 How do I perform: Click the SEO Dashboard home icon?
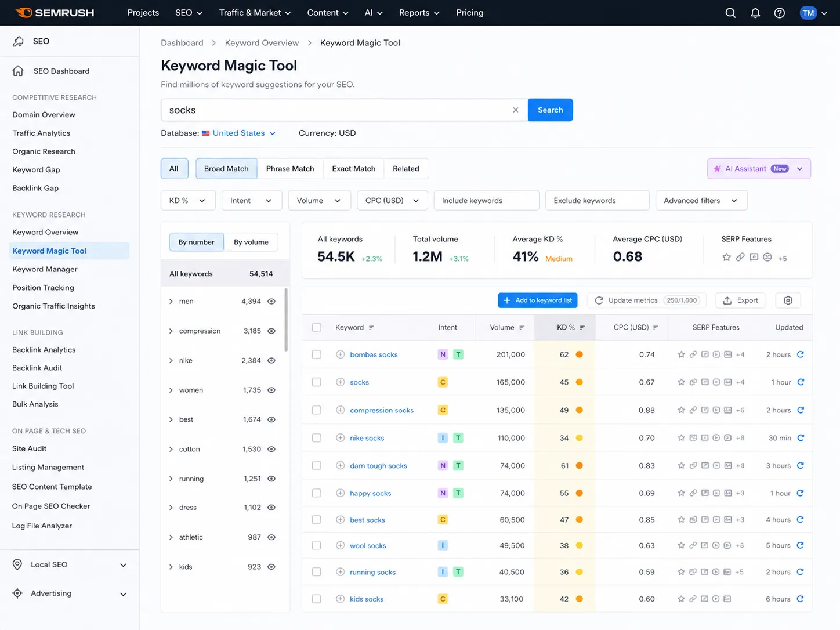18,71
